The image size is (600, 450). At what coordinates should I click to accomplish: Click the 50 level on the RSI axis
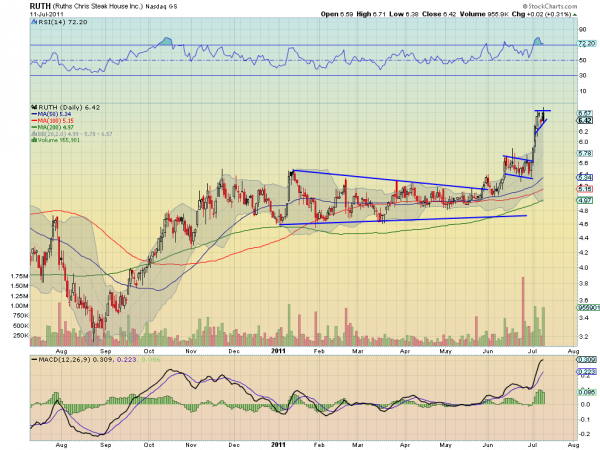(x=582, y=60)
